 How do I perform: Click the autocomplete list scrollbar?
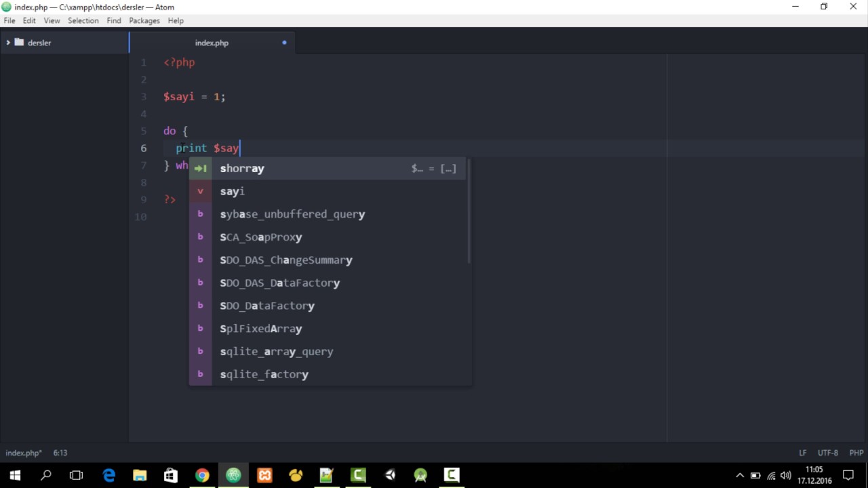click(x=469, y=211)
